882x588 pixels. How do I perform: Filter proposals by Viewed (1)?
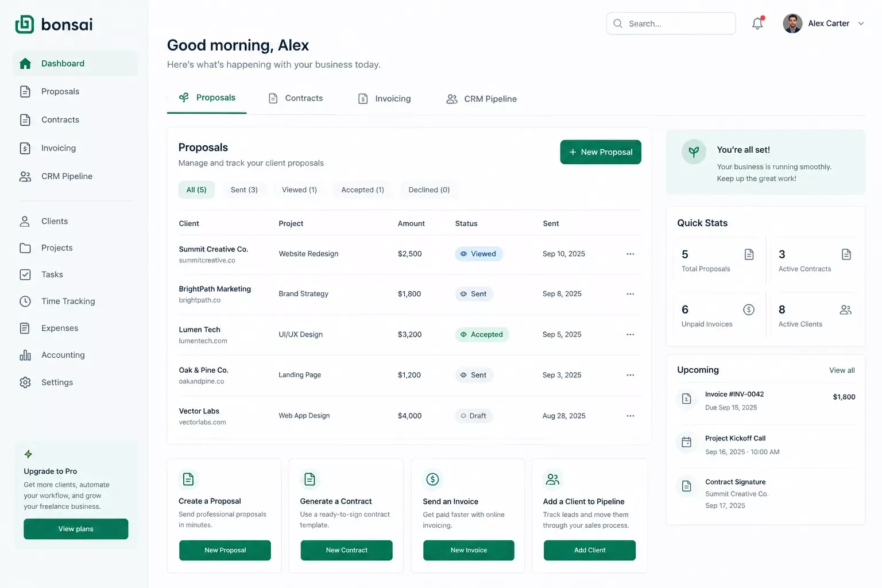pos(299,190)
